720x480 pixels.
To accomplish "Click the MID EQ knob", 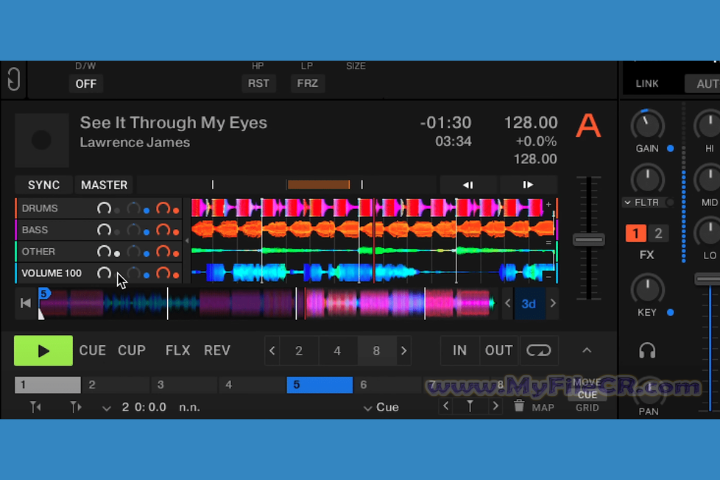I will 709,180.
